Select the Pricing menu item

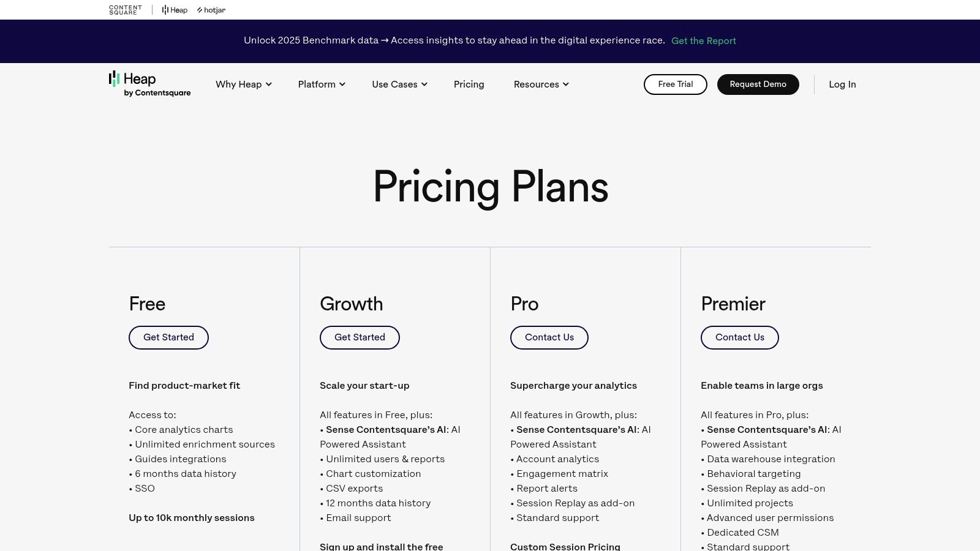pyautogui.click(x=469, y=84)
